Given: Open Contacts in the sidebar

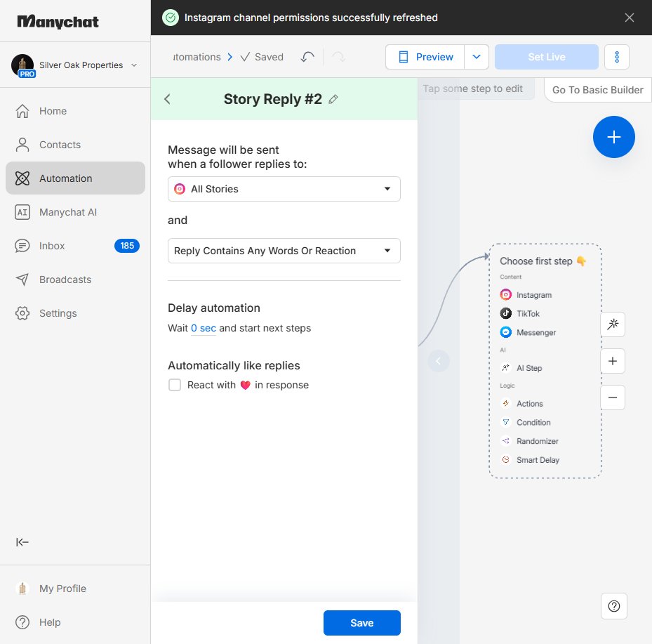Looking at the screenshot, I should click(x=75, y=145).
